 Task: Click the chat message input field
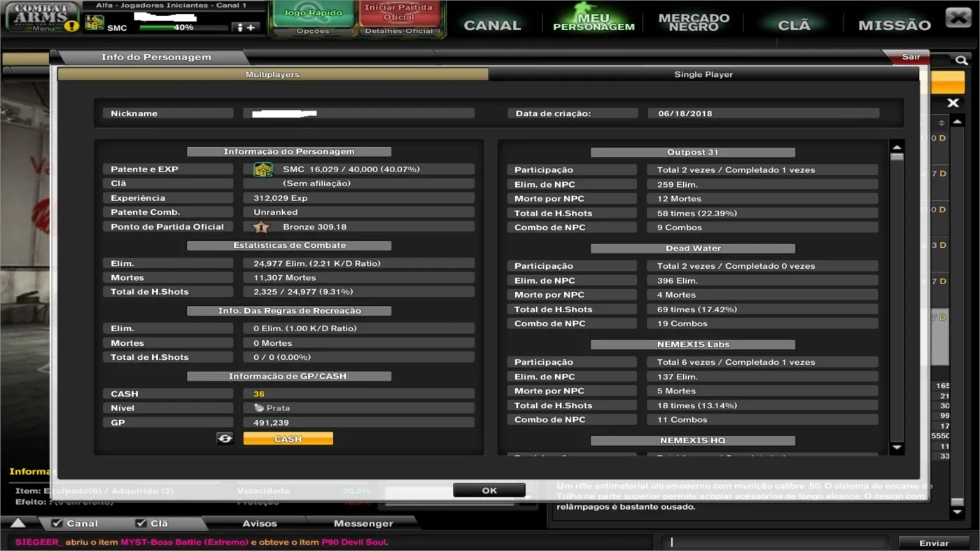coord(776,542)
